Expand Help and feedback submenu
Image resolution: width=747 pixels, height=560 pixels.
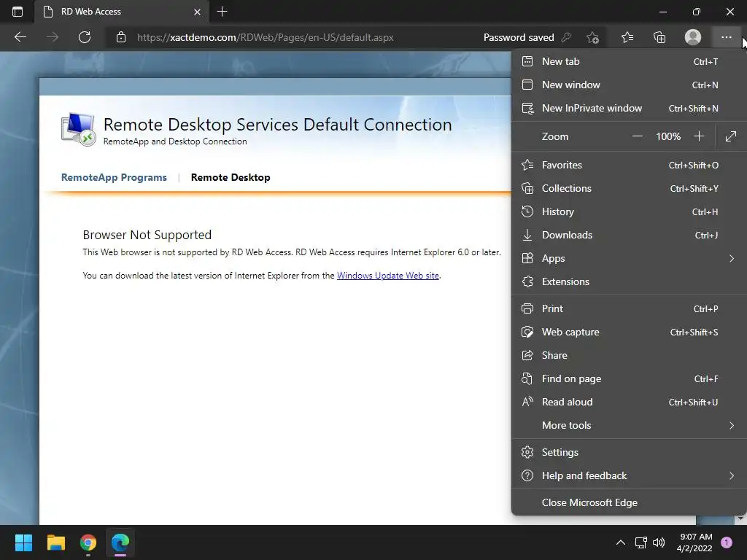[628, 475]
